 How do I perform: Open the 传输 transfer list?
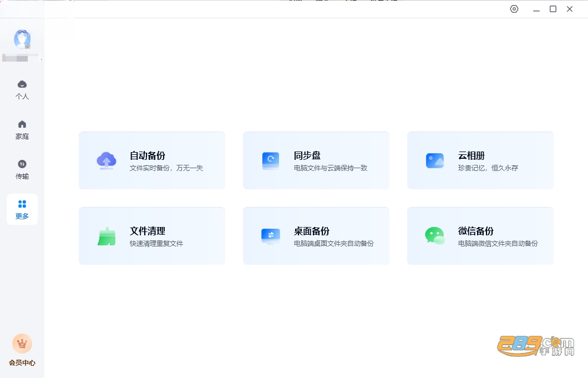22,170
